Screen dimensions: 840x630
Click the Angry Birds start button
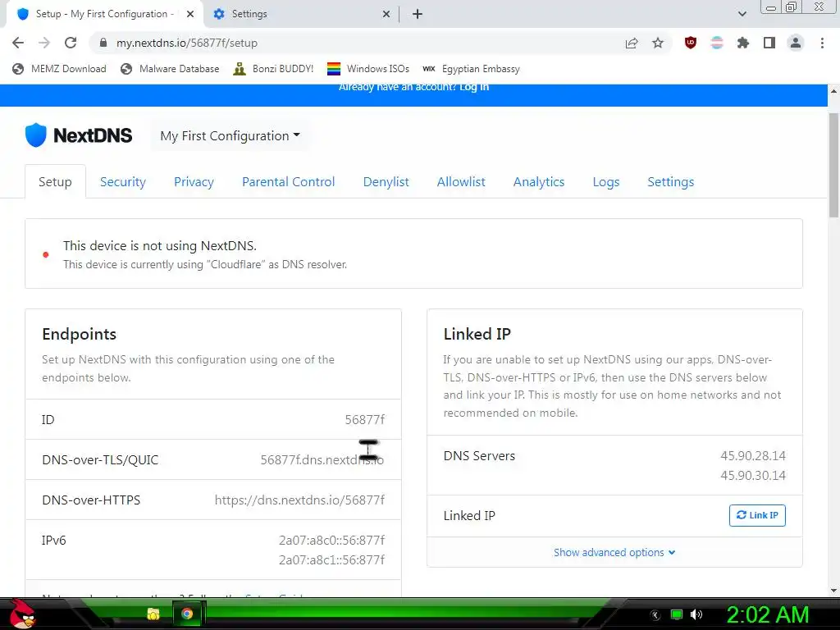(x=23, y=614)
